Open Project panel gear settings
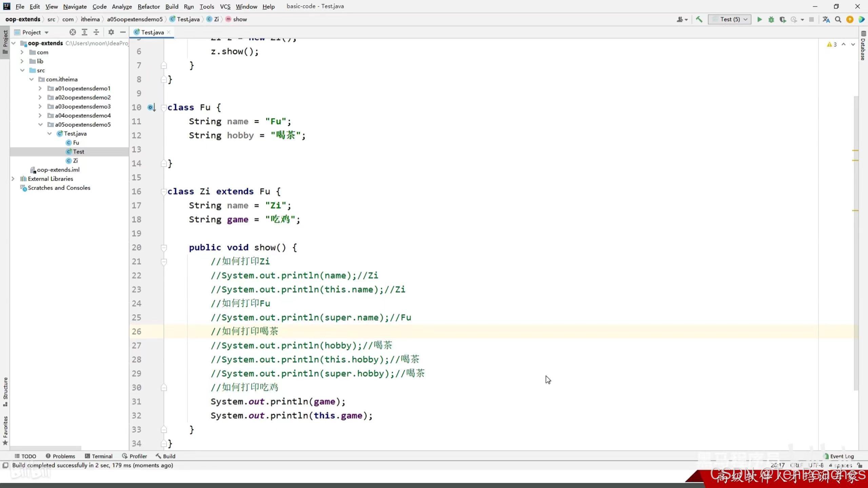This screenshot has height=488, width=868. coord(111,32)
